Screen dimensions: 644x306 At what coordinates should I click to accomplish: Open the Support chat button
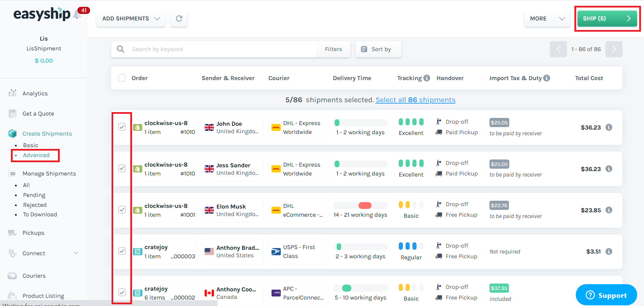[606, 295]
